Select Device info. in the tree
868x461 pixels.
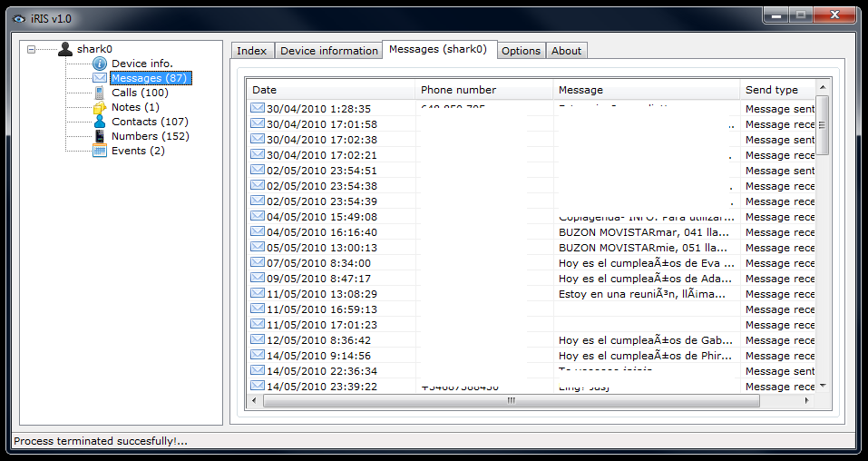pos(142,64)
